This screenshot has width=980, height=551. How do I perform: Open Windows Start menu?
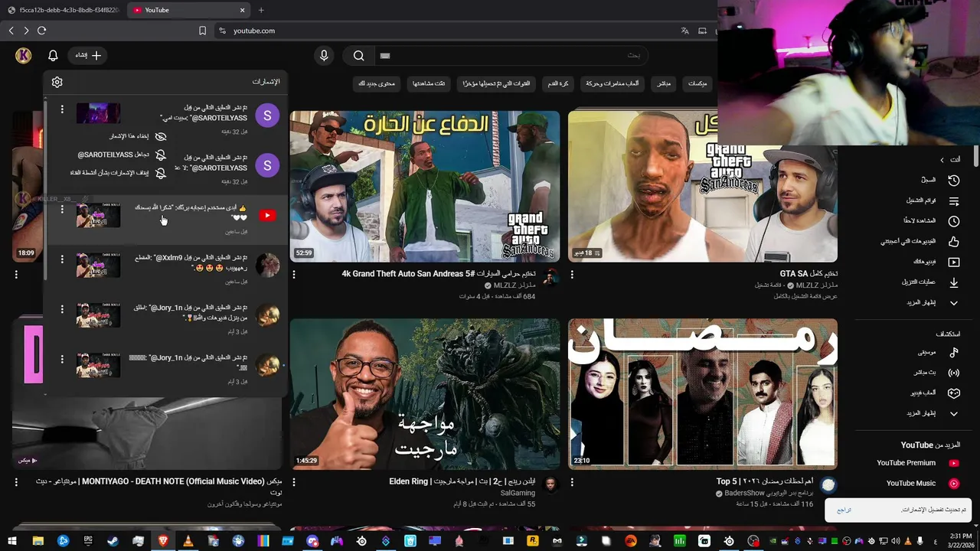tap(13, 541)
